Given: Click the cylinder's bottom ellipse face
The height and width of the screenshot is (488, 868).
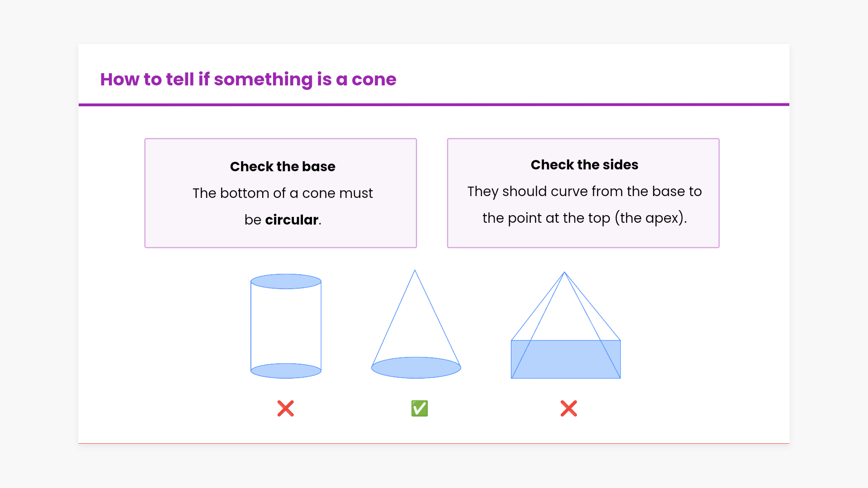Looking at the screenshot, I should click(x=286, y=371).
